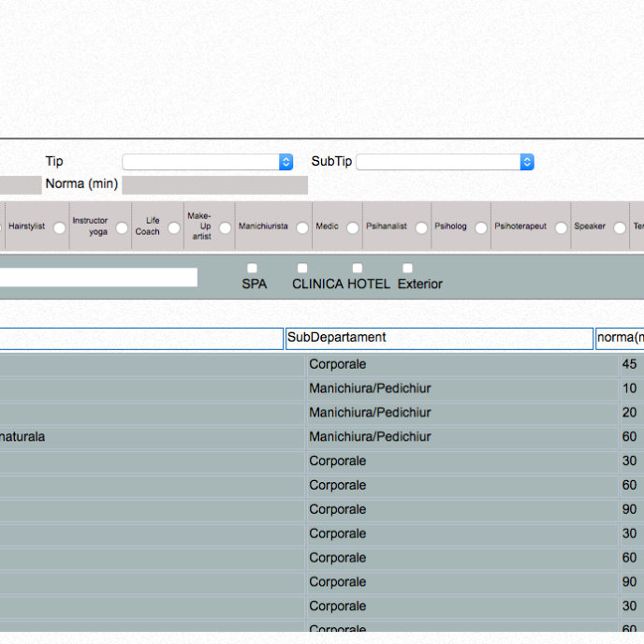Pick the Make-Up artist radio button

(225, 227)
